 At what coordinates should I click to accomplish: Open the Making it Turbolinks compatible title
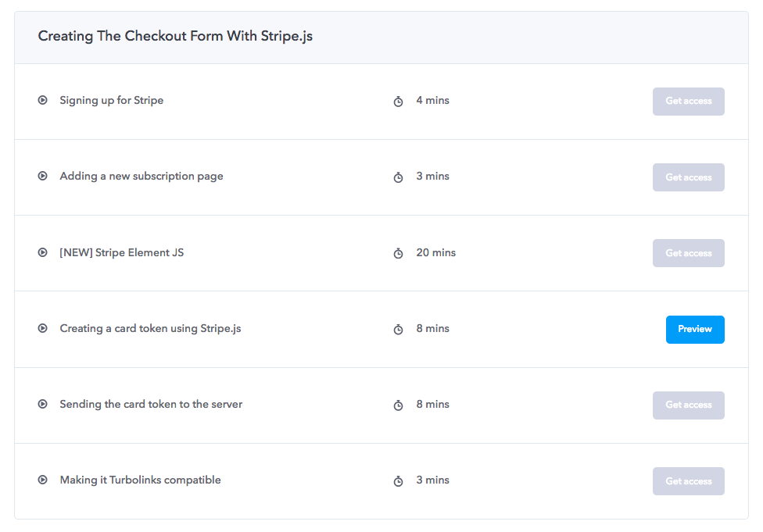pyautogui.click(x=140, y=480)
